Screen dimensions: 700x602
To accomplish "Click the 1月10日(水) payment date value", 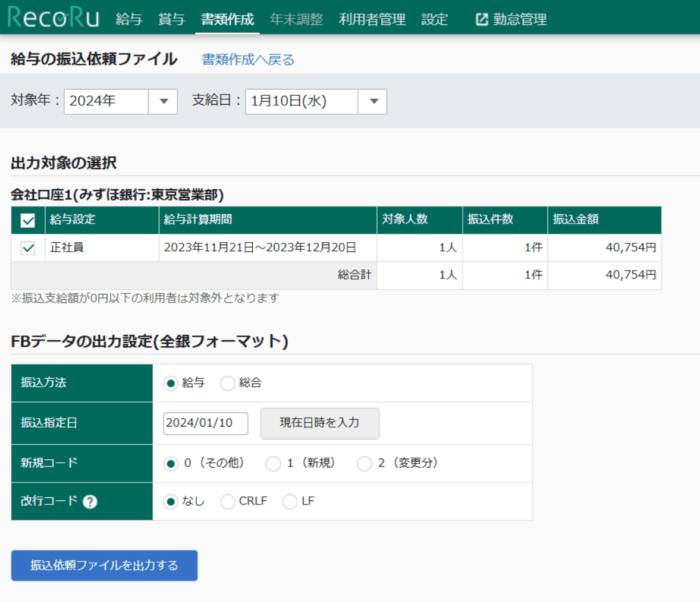I will 302,101.
